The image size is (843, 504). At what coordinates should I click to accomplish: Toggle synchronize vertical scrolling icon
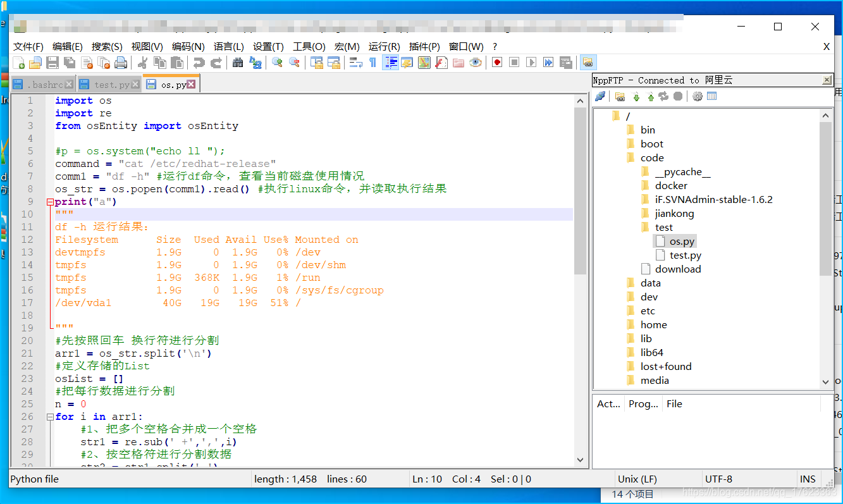[316, 63]
